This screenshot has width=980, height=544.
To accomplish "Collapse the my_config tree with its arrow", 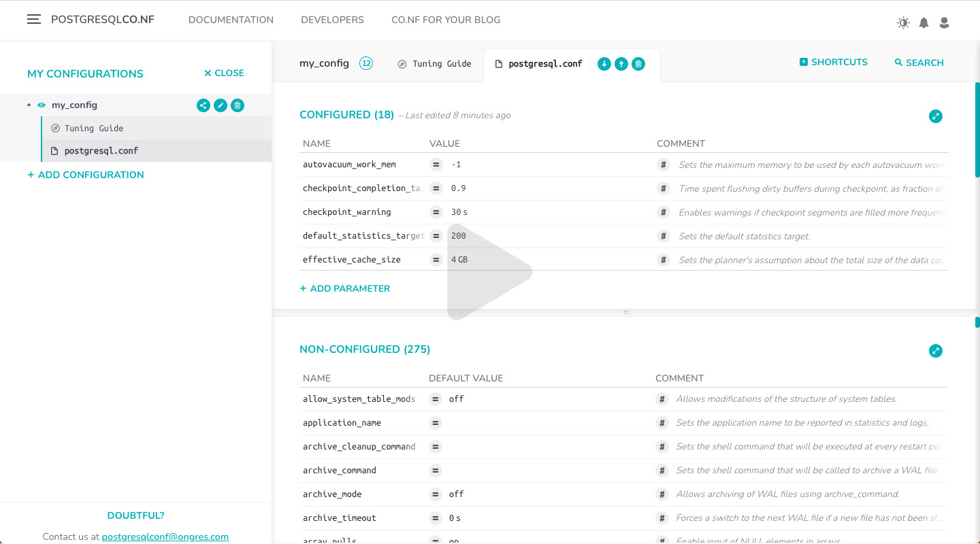I will [x=29, y=105].
